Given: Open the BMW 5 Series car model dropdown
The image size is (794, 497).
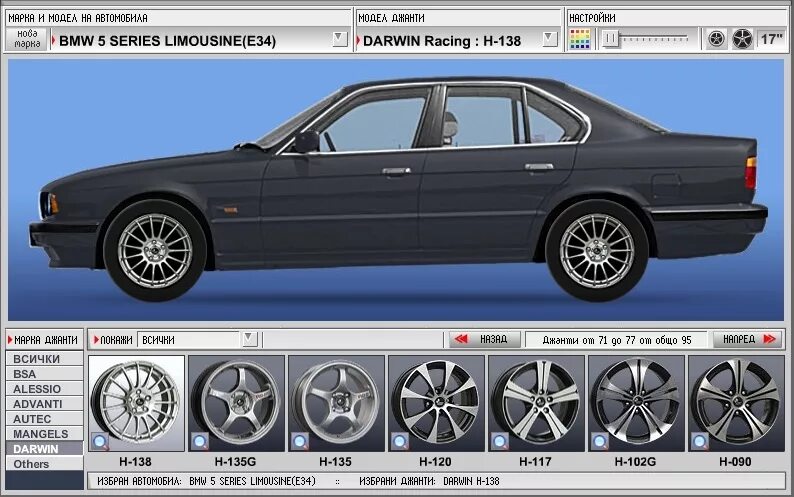Looking at the screenshot, I should [340, 39].
